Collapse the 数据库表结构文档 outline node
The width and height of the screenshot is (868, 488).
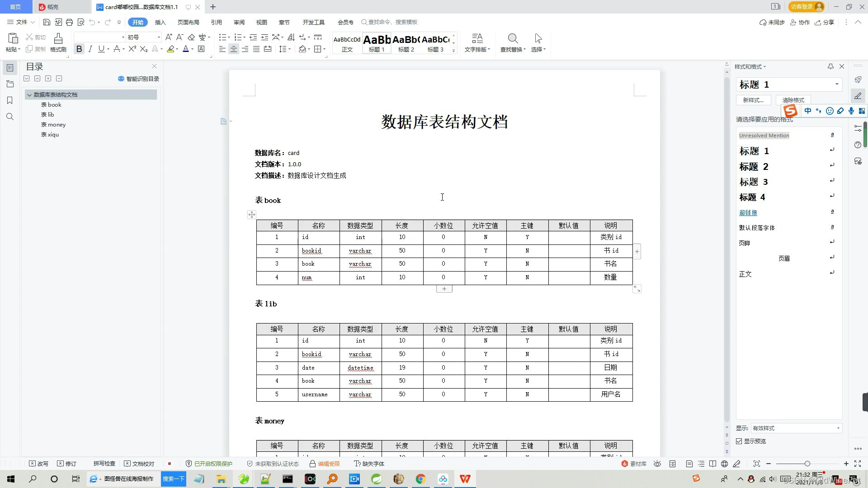click(29, 95)
